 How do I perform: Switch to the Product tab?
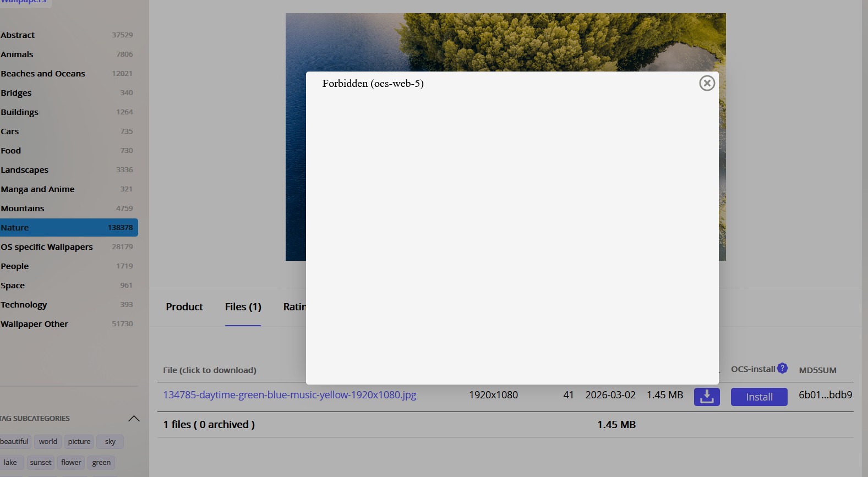point(184,307)
